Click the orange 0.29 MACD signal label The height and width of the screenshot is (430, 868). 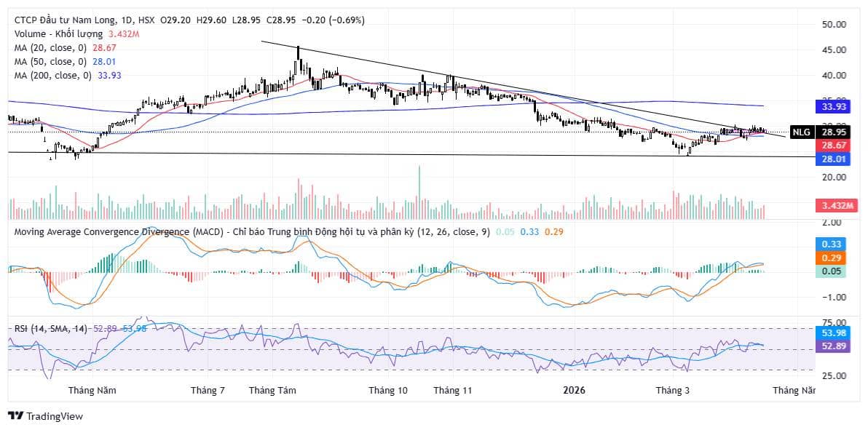click(x=833, y=258)
